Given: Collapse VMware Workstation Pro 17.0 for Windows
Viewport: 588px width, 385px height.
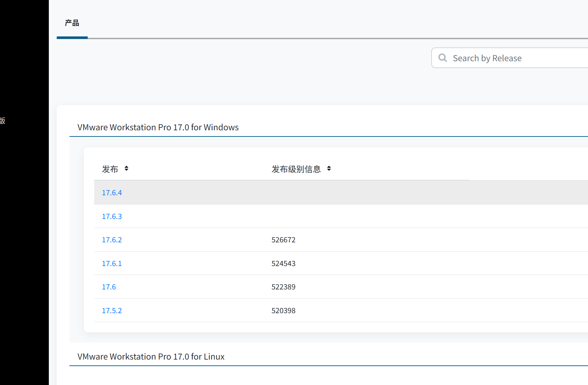Looking at the screenshot, I should (x=158, y=127).
